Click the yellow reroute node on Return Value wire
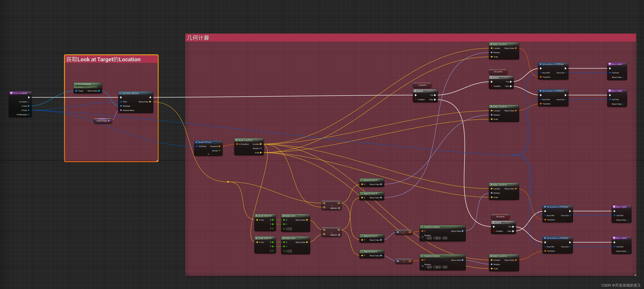 (x=228, y=182)
